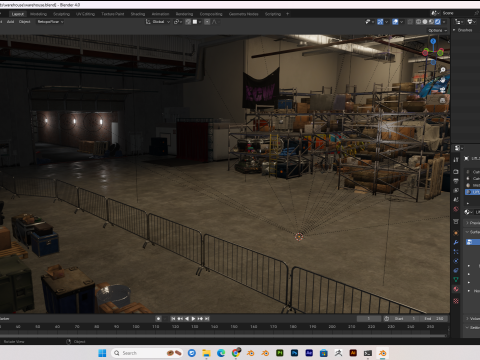The image size is (480, 360).
Task: Switch to the Shading workspace tab
Action: point(138,14)
